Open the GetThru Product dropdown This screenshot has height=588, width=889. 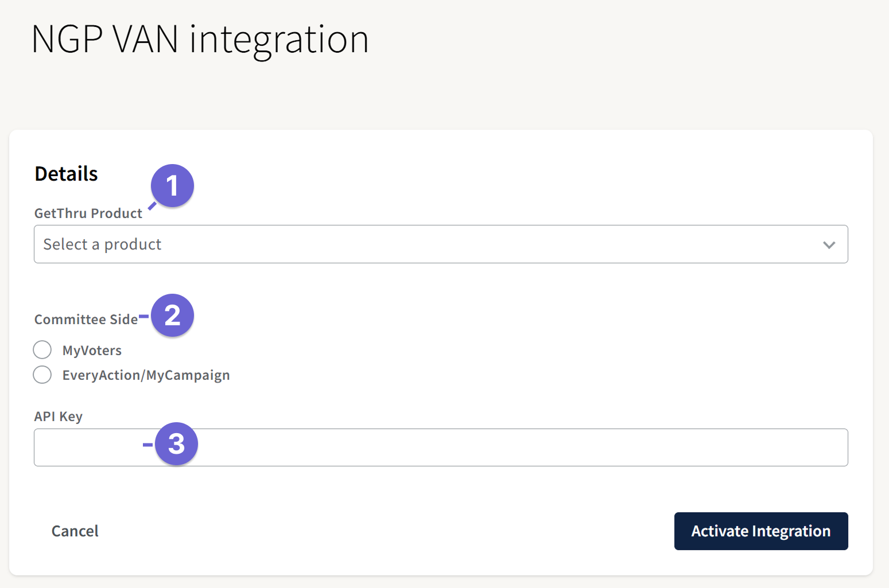(x=441, y=244)
